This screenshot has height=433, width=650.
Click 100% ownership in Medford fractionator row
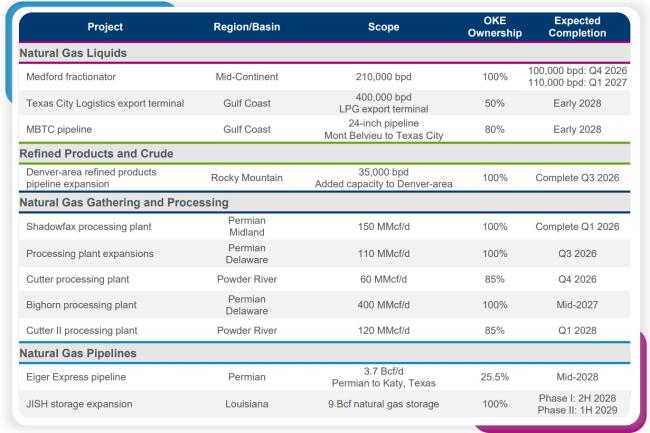pyautogui.click(x=495, y=77)
